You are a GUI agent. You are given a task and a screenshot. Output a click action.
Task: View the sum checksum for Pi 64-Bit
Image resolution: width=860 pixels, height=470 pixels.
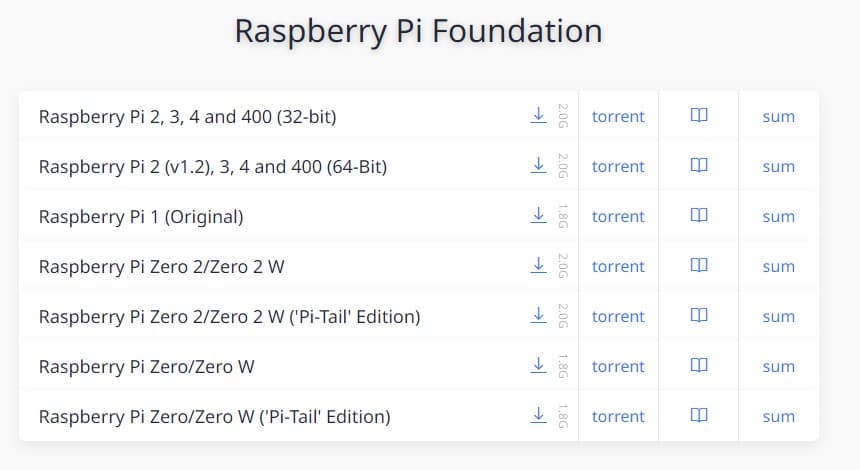pos(778,166)
